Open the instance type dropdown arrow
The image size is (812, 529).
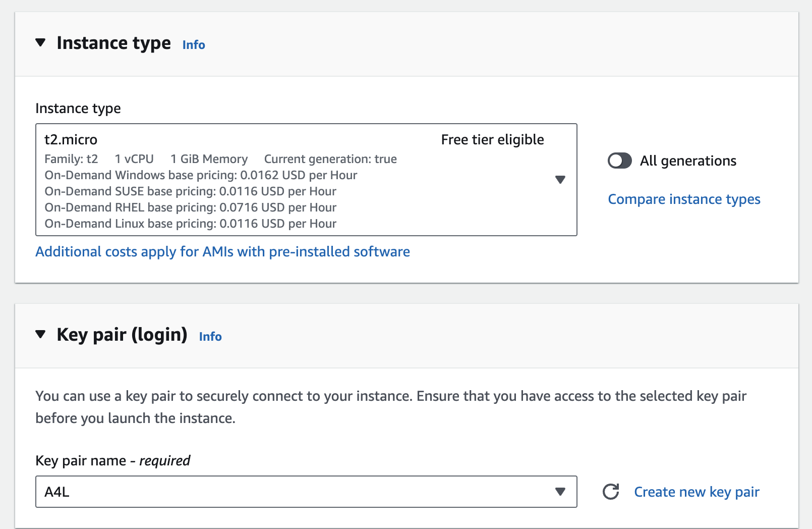coord(560,180)
